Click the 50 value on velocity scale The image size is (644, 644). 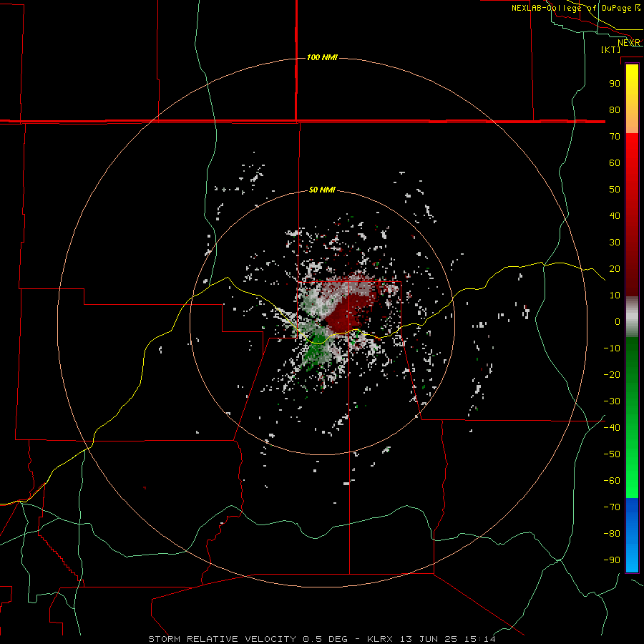[x=615, y=190]
